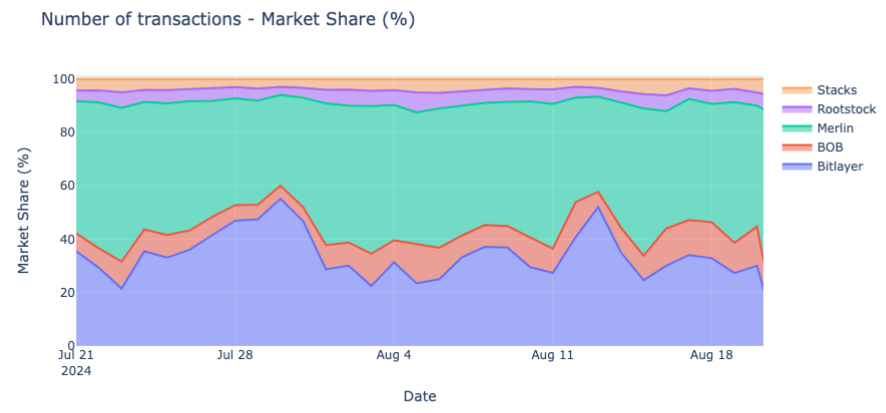Click the 0 y-axis tick label
Screen dimensions: 886x413
tap(69, 346)
